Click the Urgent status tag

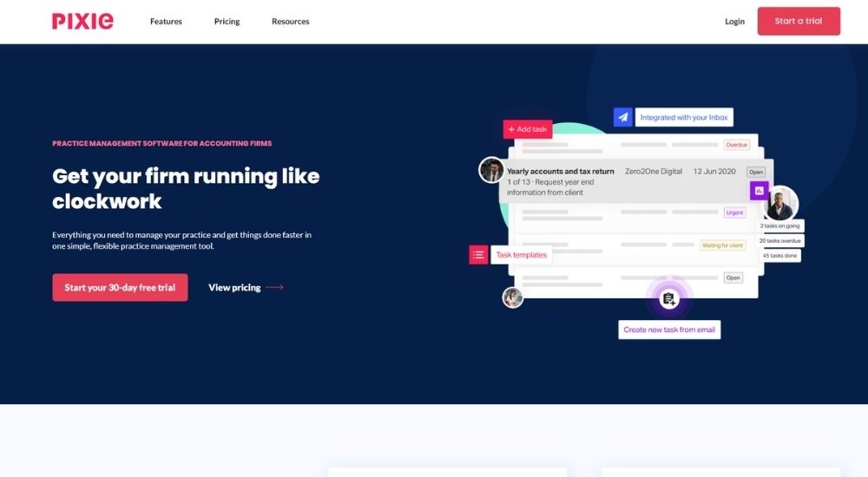pyautogui.click(x=734, y=212)
